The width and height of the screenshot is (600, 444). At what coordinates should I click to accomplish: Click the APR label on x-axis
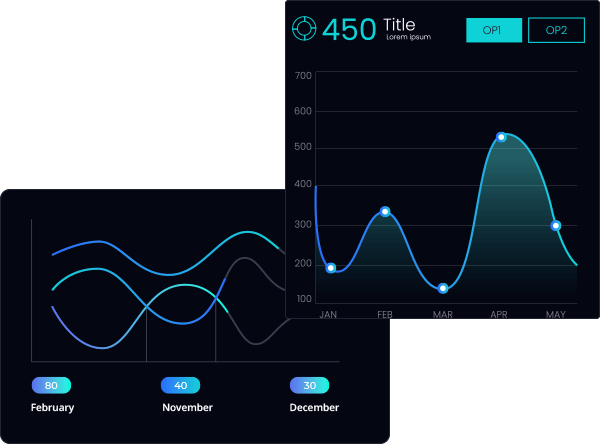click(x=498, y=315)
